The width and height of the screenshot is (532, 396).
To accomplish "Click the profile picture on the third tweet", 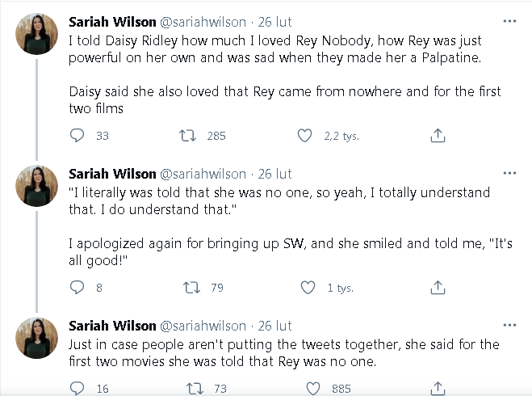I will click(37, 338).
